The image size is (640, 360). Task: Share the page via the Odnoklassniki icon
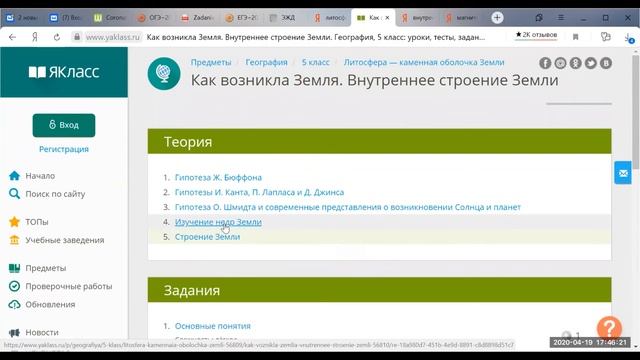pyautogui.click(x=576, y=63)
